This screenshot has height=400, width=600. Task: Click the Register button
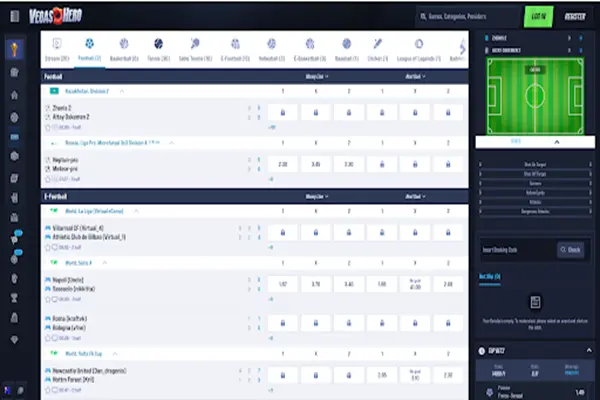pos(575,16)
